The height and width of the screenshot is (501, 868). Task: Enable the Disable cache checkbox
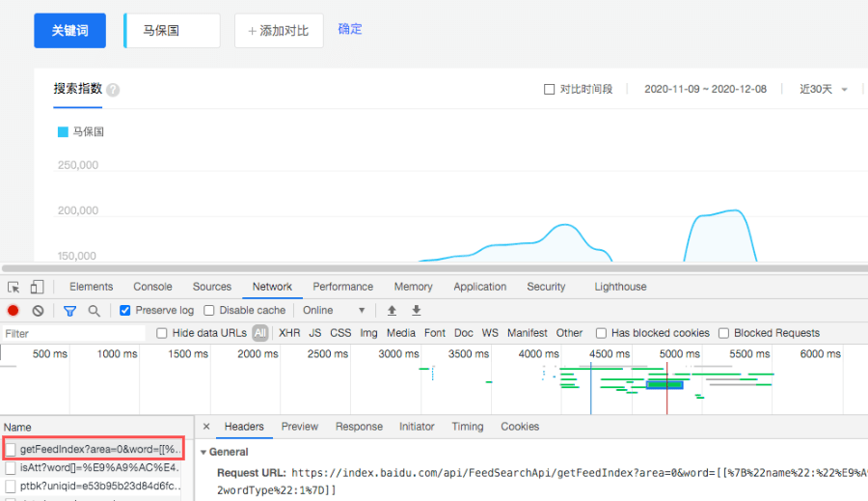tap(208, 311)
